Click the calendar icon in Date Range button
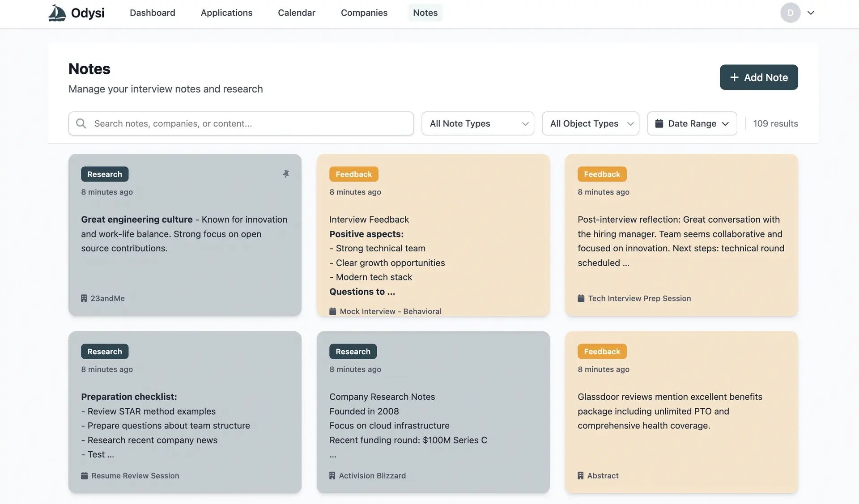 pos(659,123)
